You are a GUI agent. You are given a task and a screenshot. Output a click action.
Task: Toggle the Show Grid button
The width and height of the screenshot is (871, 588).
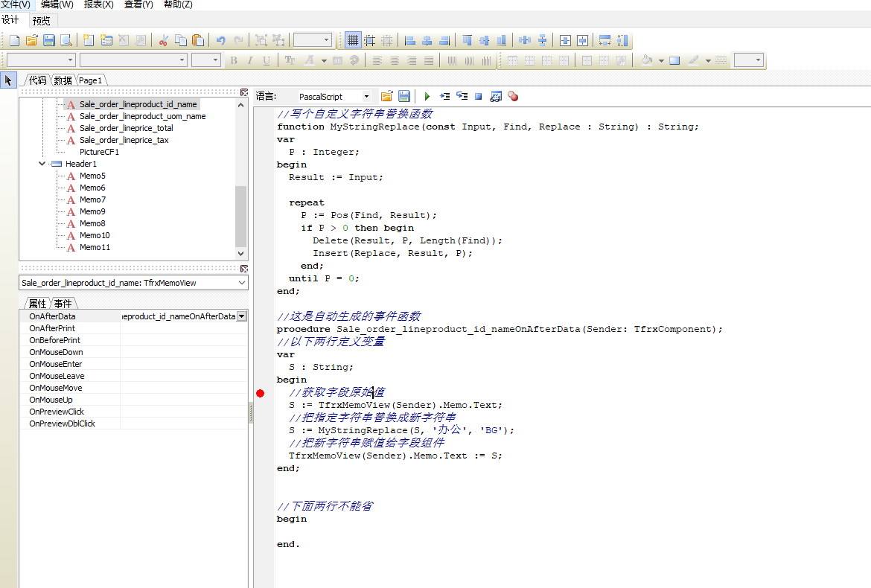(x=353, y=40)
